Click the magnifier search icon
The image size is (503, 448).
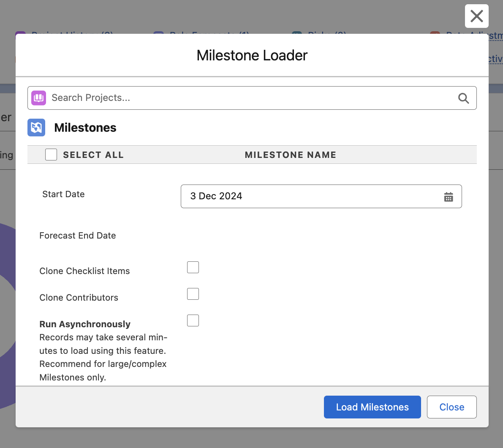click(x=463, y=98)
